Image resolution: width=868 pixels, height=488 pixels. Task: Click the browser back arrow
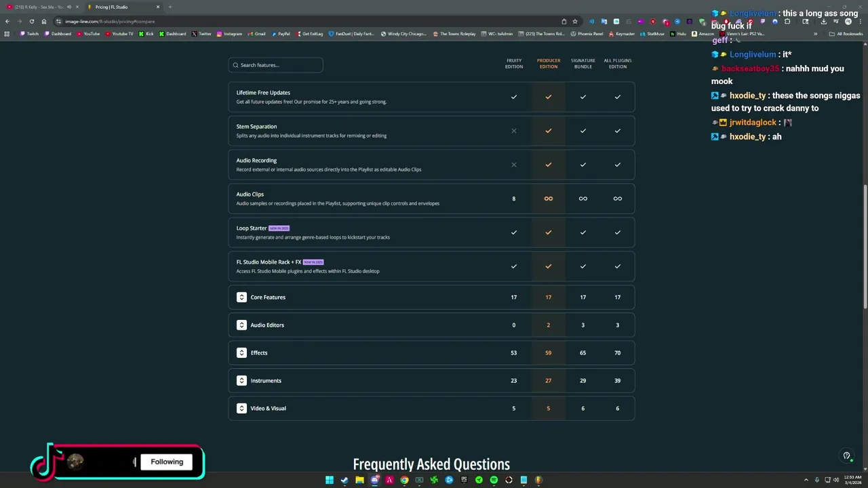(x=7, y=21)
